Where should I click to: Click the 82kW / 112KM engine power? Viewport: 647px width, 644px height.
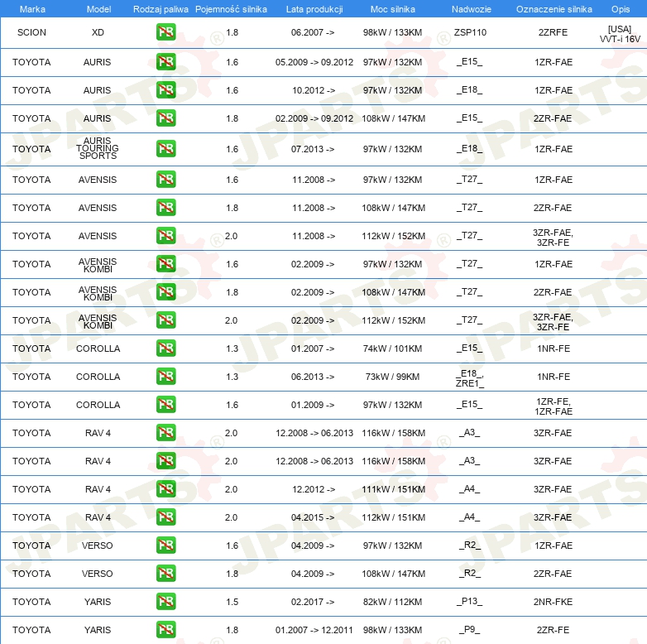pos(392,602)
